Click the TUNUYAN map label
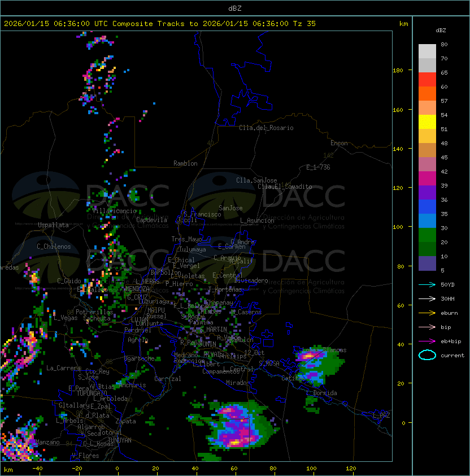This screenshot has width=470, height=476. [x=120, y=440]
